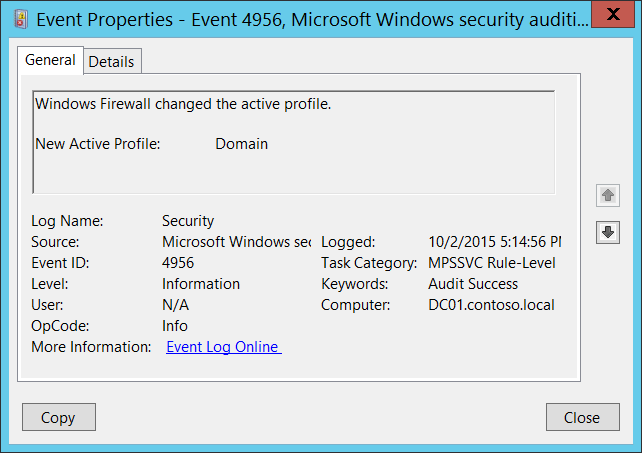Click the Log Name value Security
Image resolution: width=642 pixels, height=453 pixels.
188,220
